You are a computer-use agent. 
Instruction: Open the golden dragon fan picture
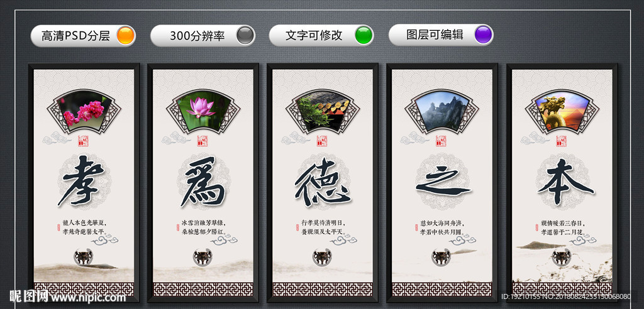click(x=562, y=111)
